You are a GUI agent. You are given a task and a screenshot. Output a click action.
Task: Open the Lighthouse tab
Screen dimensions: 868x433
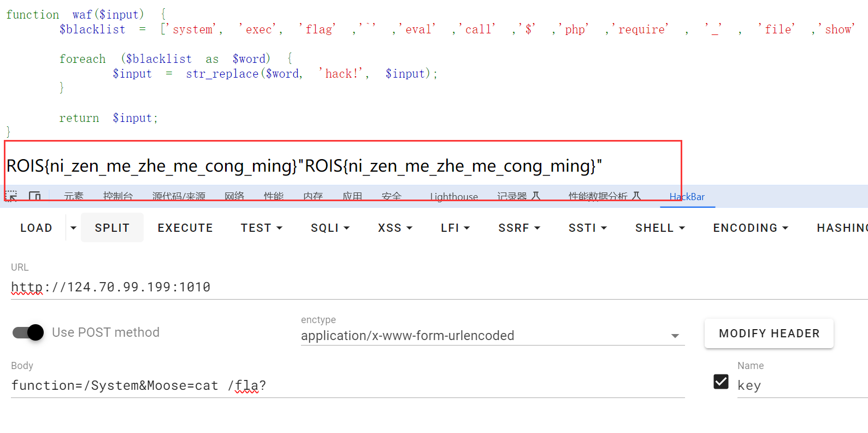click(x=453, y=197)
